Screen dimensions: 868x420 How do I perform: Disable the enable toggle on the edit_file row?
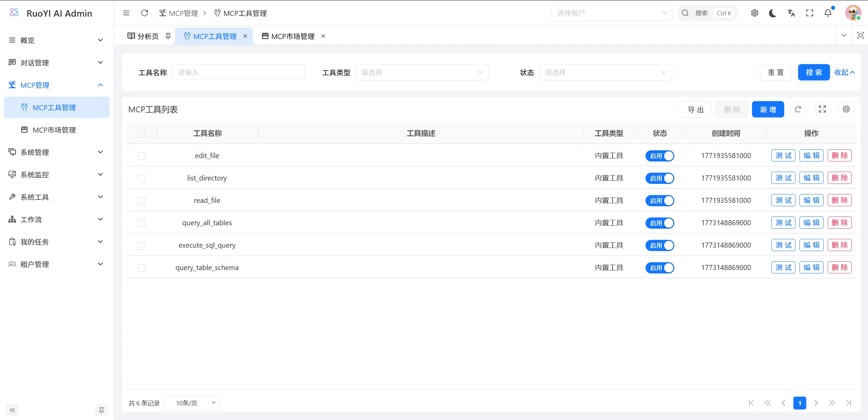660,156
